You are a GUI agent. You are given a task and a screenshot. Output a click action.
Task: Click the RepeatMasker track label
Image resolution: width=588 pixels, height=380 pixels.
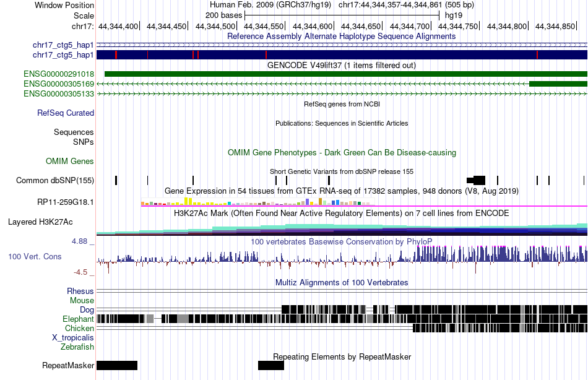tap(68, 365)
